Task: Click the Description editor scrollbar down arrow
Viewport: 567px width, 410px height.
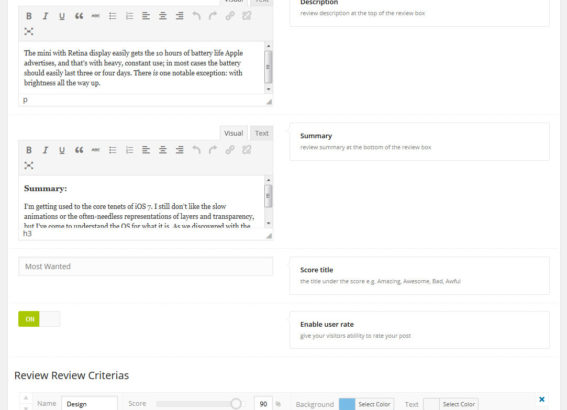Action: [268, 89]
